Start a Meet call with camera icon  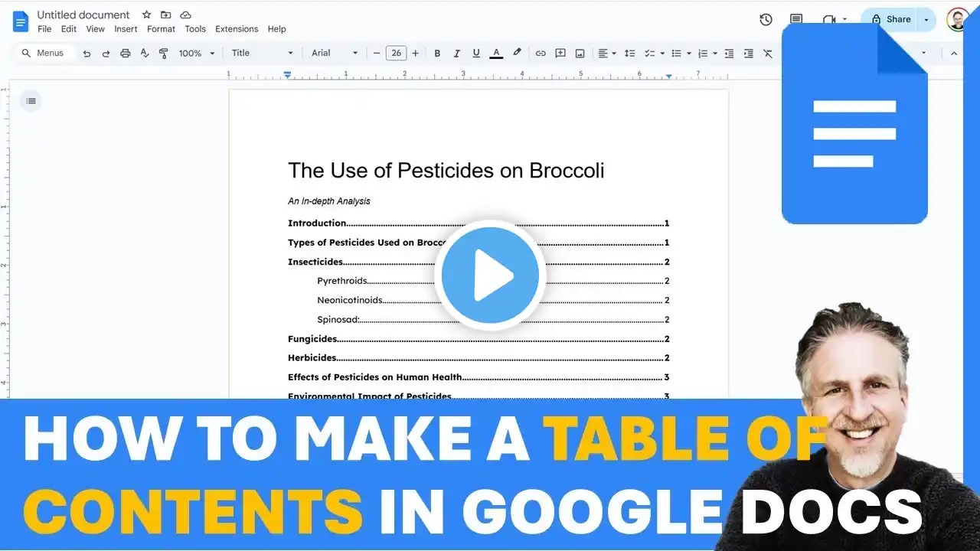pos(828,20)
